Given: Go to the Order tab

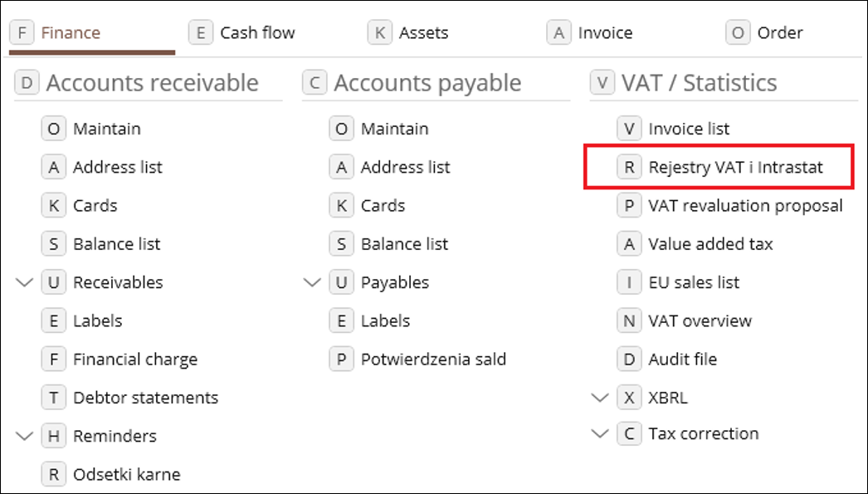Looking at the screenshot, I should point(764,32).
